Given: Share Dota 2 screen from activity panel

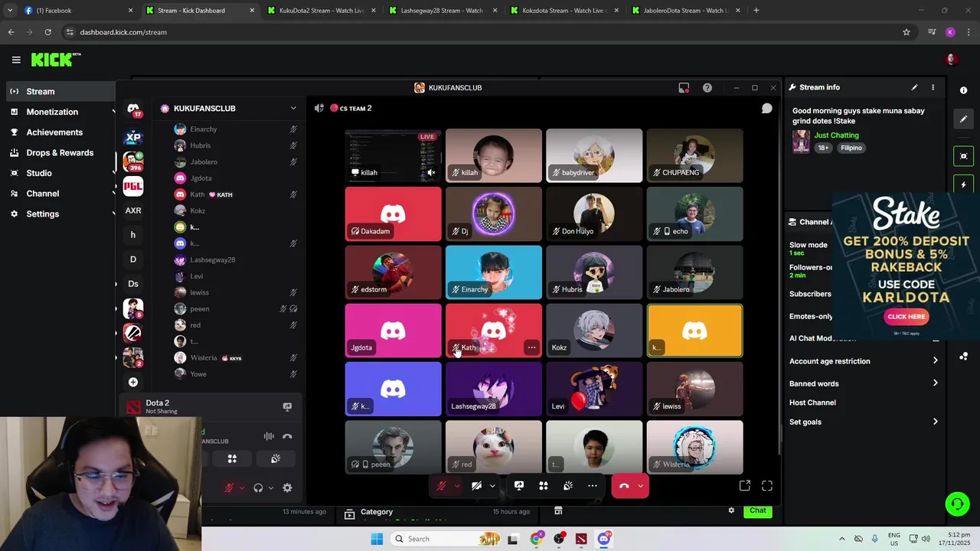Looking at the screenshot, I should click(287, 407).
